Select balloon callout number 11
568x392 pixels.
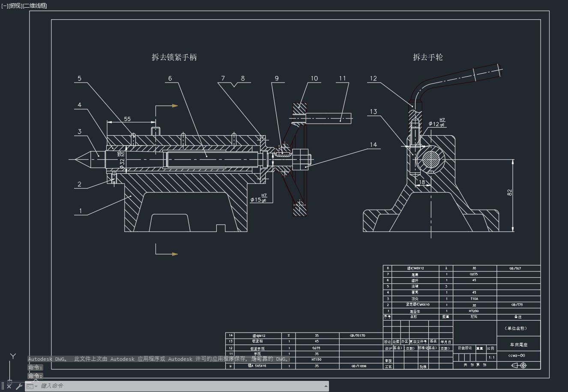pyautogui.click(x=342, y=78)
